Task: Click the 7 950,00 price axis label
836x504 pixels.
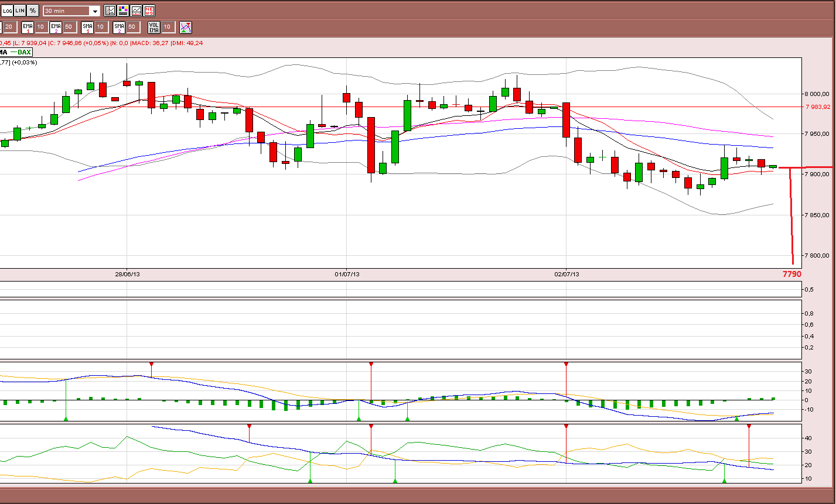Action: click(818, 135)
